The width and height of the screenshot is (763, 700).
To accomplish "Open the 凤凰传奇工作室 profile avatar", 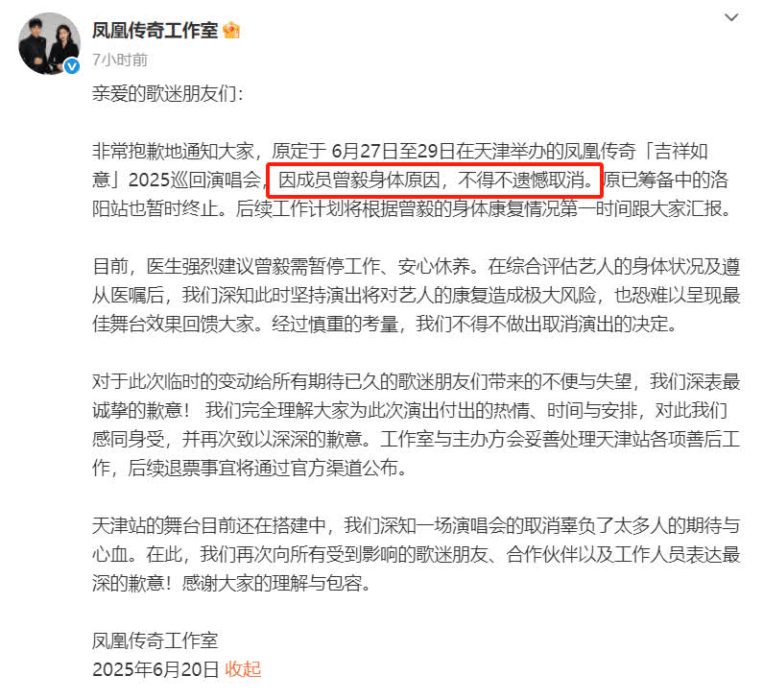I will (49, 44).
